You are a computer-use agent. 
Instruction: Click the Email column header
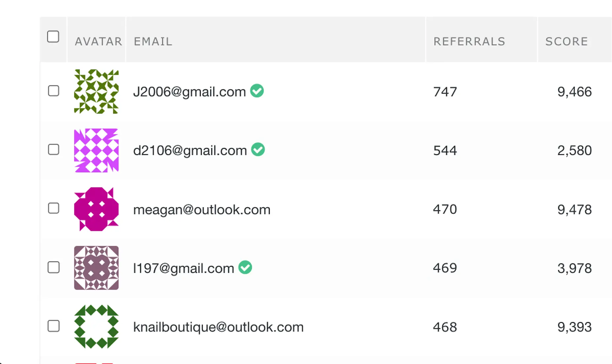(153, 42)
